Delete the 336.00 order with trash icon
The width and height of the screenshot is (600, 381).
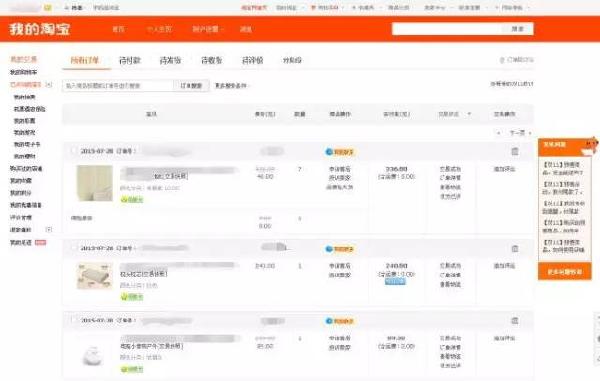515,151
